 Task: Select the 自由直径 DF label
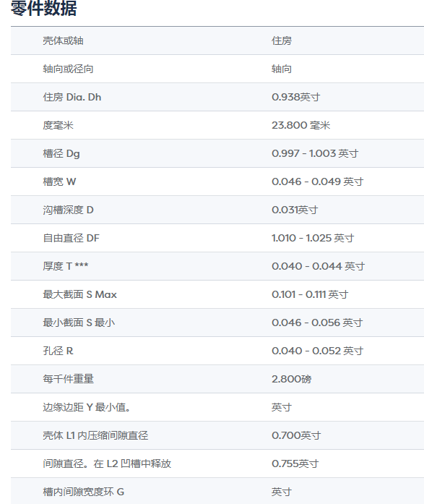[72, 238]
